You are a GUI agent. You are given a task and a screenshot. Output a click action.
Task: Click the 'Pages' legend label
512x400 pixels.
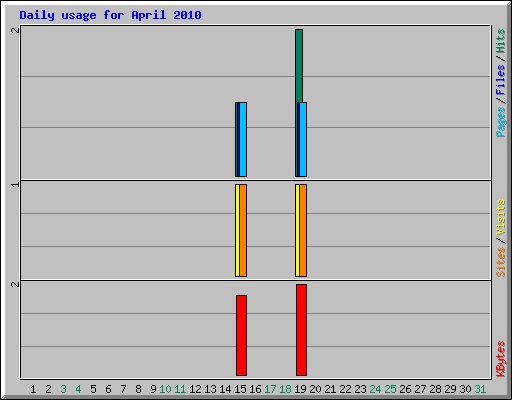point(501,122)
